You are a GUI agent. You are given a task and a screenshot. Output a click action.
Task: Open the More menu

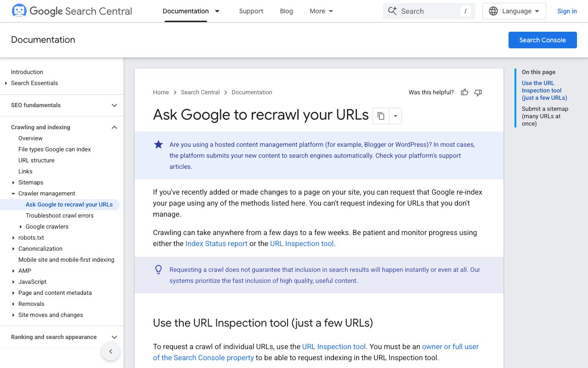[322, 11]
